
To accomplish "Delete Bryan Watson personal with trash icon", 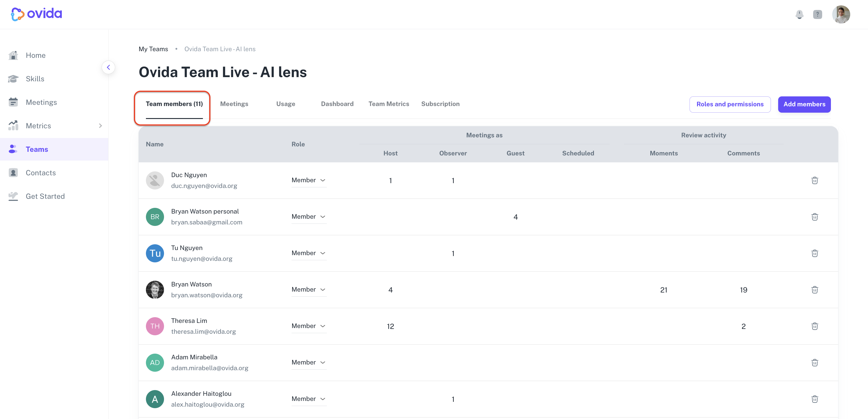I will [x=815, y=217].
